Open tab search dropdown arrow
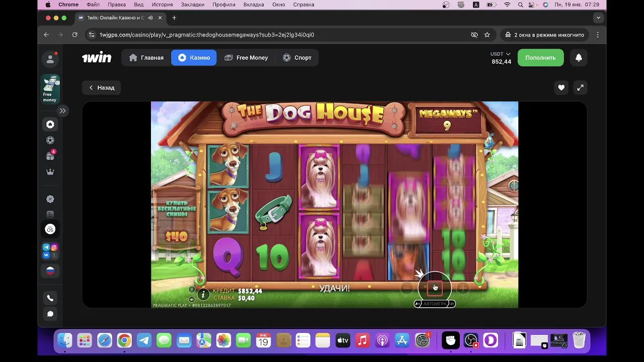The image size is (644, 362). coord(598,18)
